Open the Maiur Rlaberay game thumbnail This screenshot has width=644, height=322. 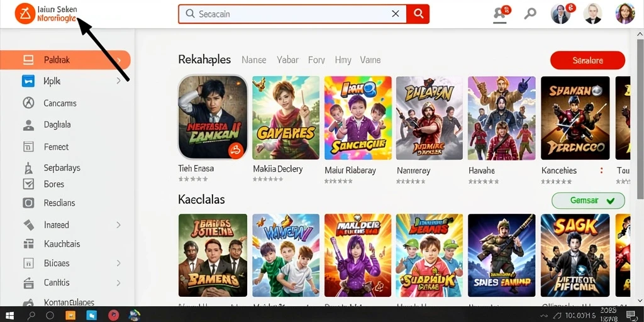[358, 118]
